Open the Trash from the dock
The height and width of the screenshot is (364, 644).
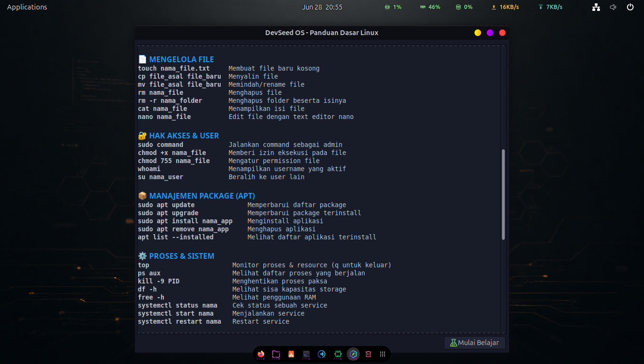coord(368,354)
